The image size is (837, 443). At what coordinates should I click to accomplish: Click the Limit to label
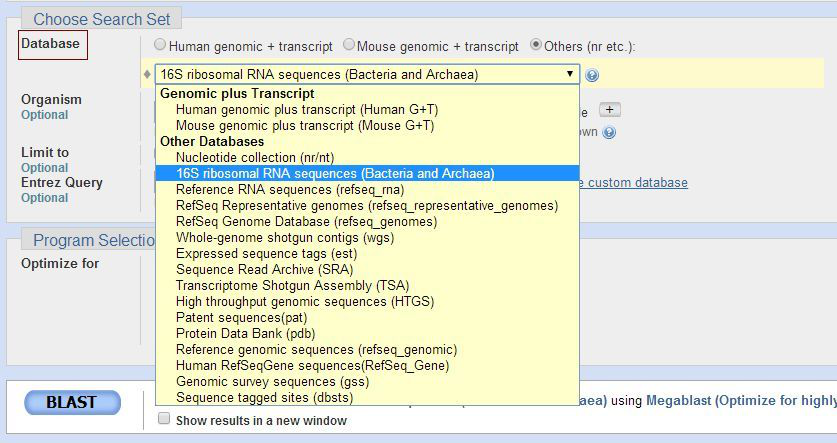[45, 153]
